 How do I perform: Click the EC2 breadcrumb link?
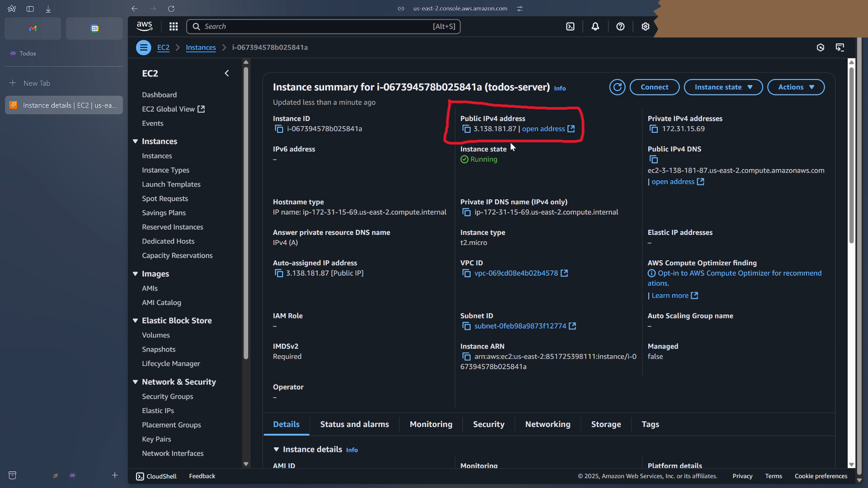[x=163, y=47]
